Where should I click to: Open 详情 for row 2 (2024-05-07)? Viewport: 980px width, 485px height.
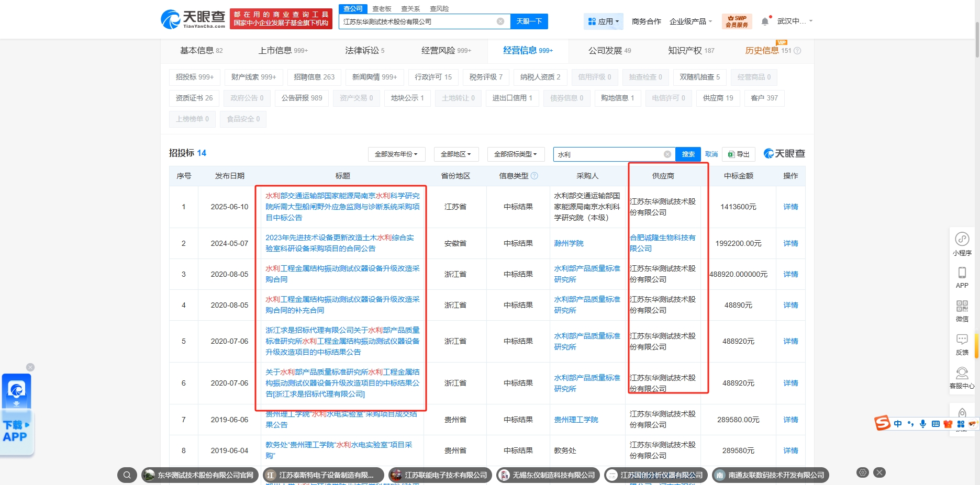coord(790,243)
